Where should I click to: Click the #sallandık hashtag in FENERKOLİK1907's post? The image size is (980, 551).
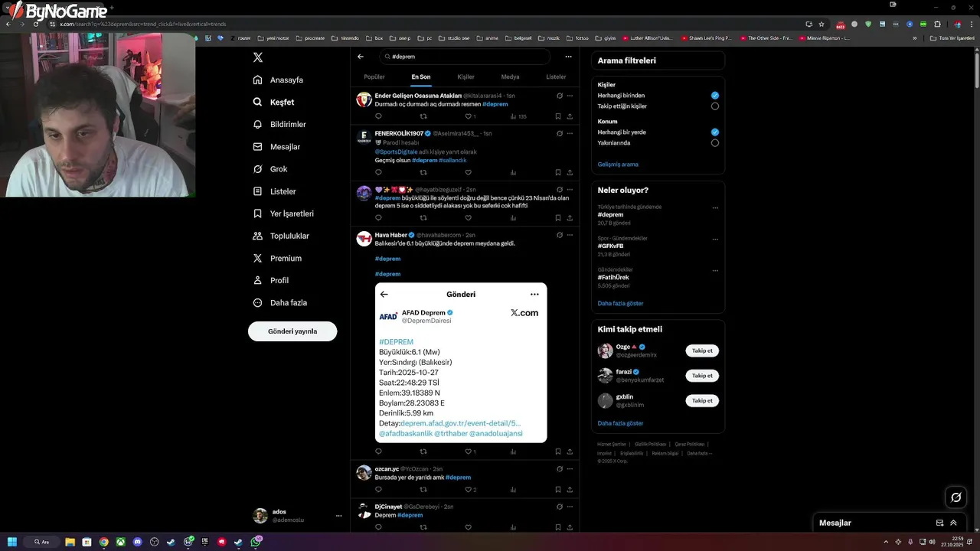(x=453, y=160)
